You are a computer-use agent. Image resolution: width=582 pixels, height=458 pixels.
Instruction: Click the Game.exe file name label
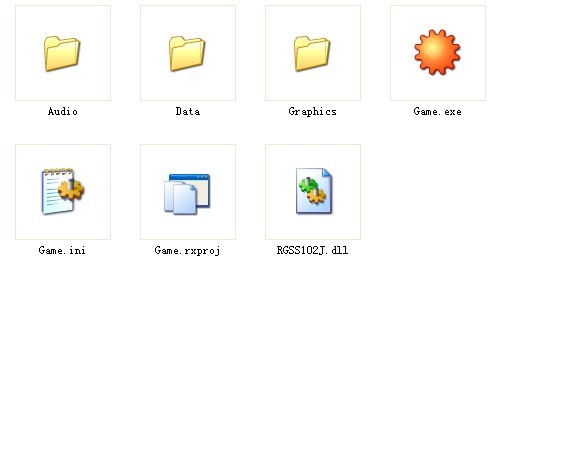[x=438, y=111]
